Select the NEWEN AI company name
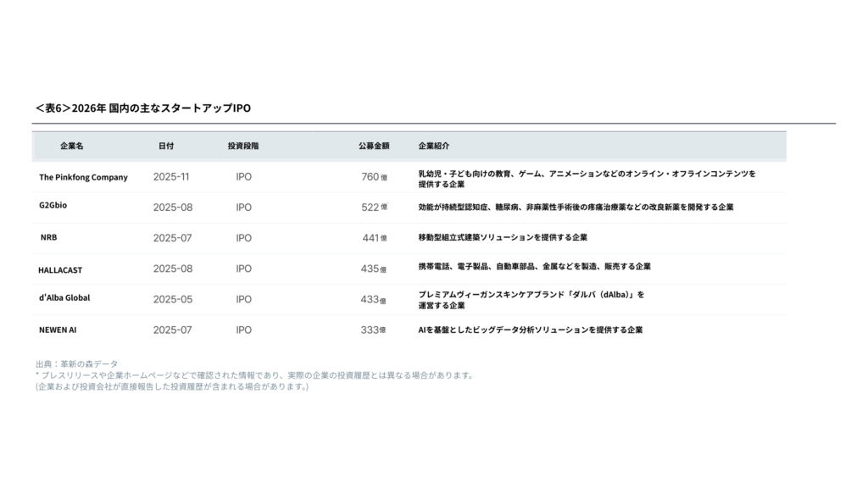This screenshot has width=868, height=488. (x=58, y=330)
